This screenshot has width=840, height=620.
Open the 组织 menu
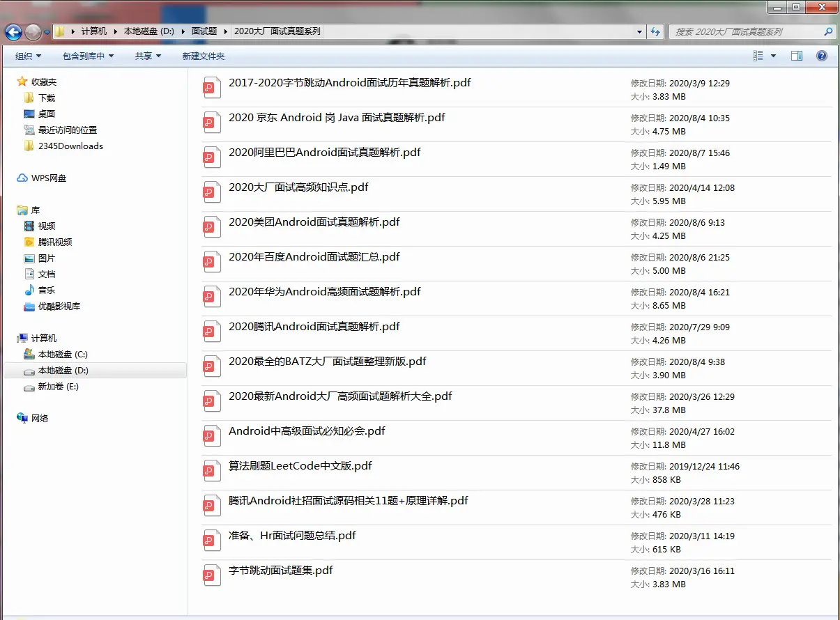coord(29,56)
